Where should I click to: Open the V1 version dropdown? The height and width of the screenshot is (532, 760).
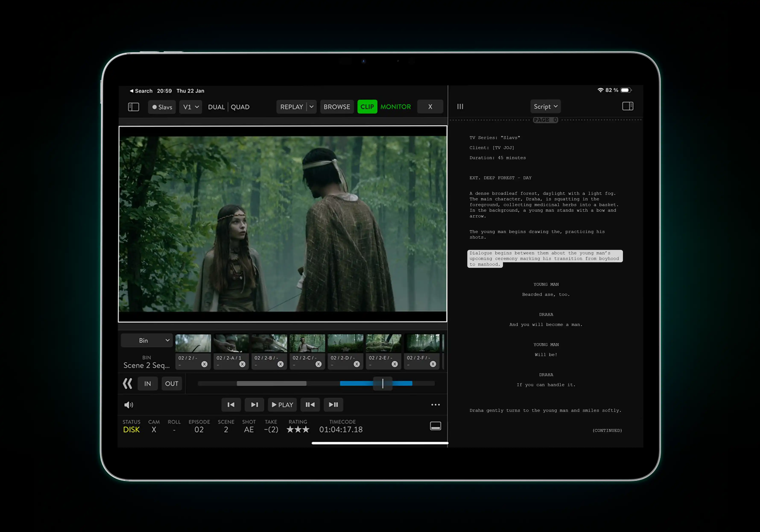(191, 107)
